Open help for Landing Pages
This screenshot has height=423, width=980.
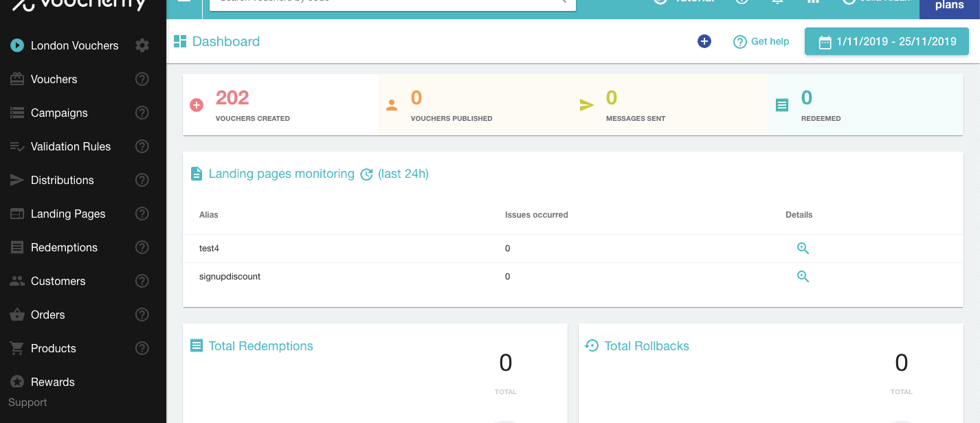tap(142, 214)
